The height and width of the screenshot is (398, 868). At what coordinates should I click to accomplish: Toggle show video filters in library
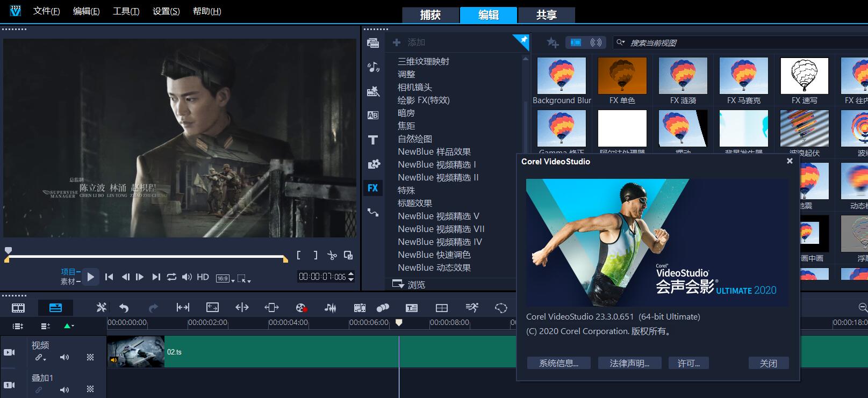click(x=576, y=42)
